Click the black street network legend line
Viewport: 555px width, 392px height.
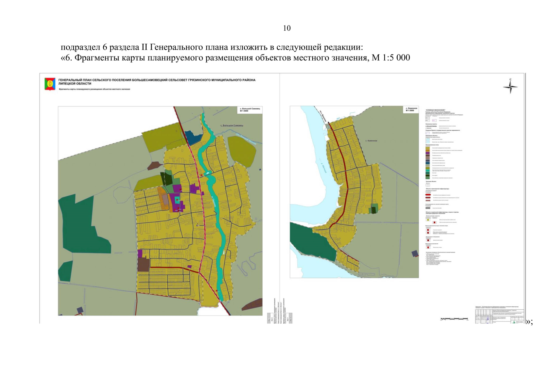coord(428,208)
